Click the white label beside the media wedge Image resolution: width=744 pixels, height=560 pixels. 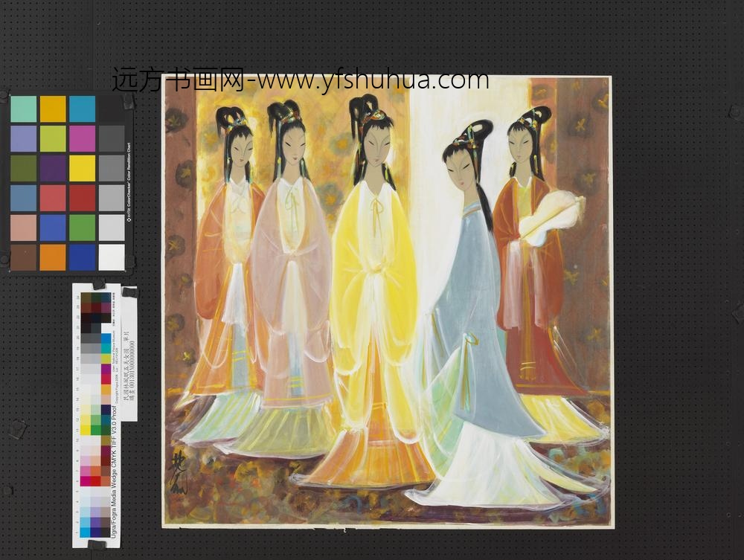point(129,353)
